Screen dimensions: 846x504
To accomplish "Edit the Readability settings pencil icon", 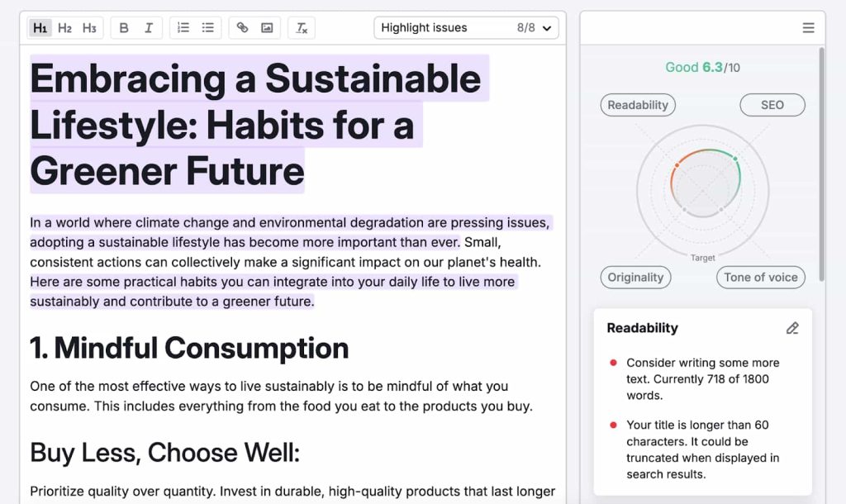I will (792, 328).
